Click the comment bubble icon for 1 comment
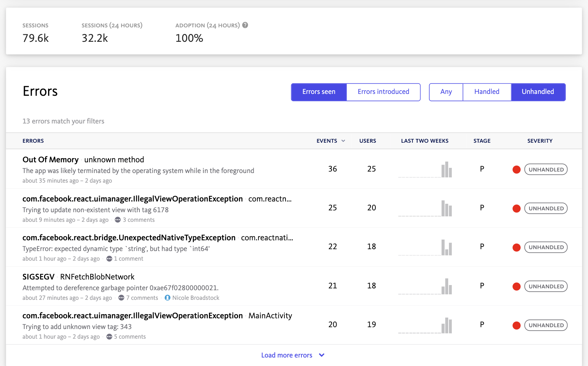The height and width of the screenshot is (366, 588). (x=109, y=259)
